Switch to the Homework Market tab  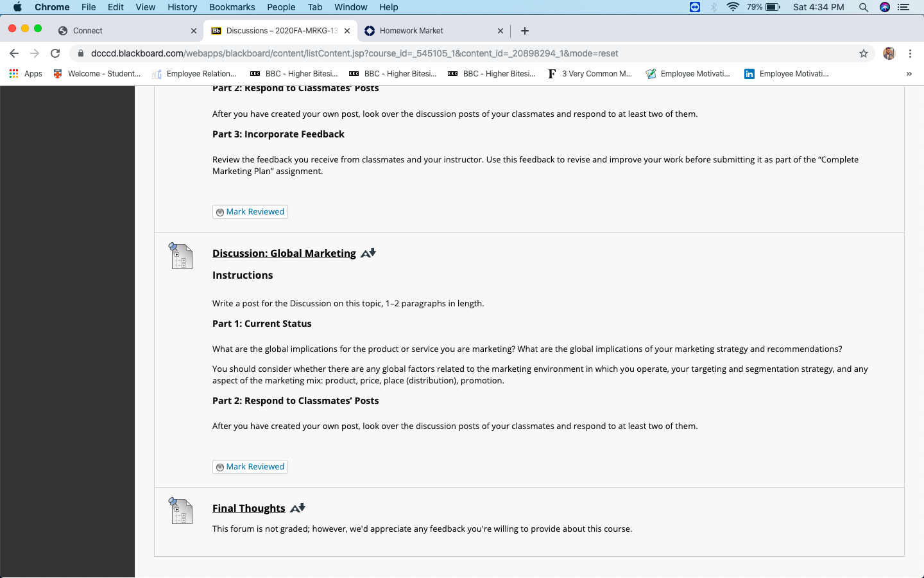(434, 30)
